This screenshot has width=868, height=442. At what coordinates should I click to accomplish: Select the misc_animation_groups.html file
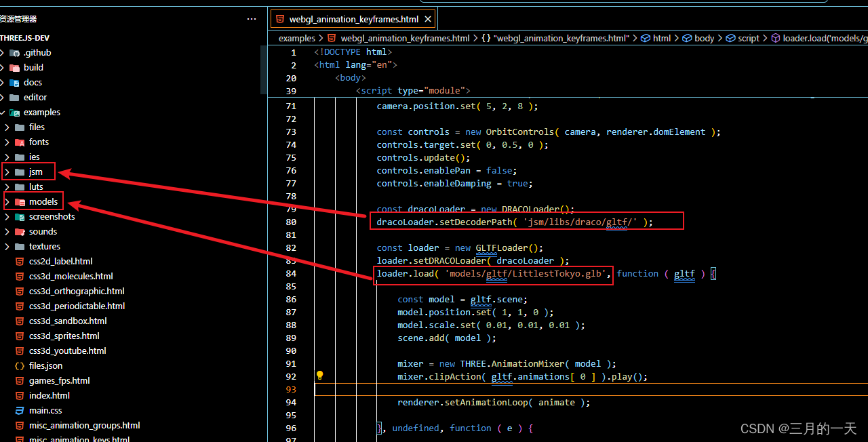click(x=84, y=425)
